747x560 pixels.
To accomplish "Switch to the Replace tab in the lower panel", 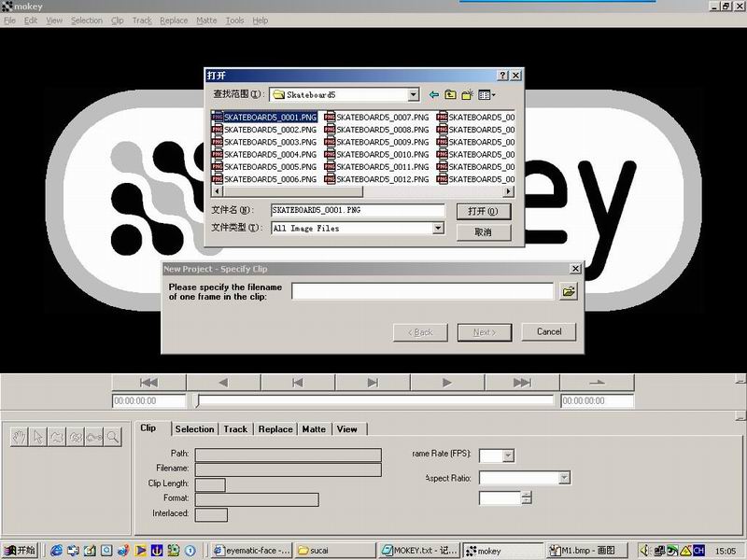I will pos(275,429).
